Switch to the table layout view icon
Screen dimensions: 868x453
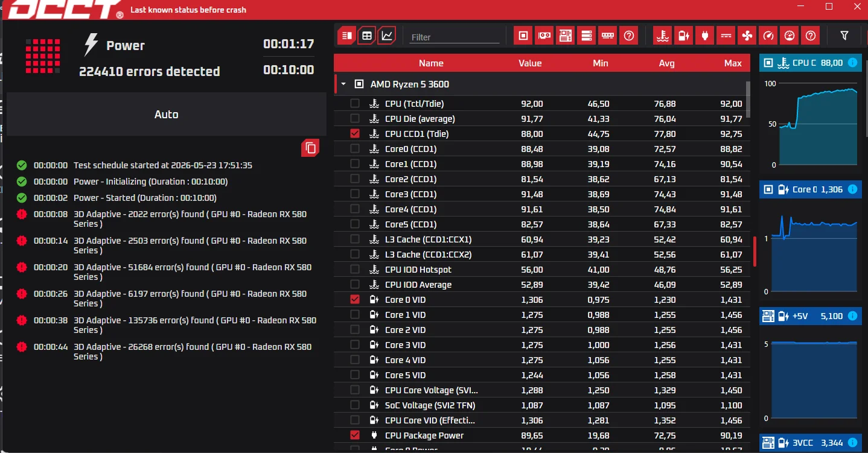[x=367, y=36]
